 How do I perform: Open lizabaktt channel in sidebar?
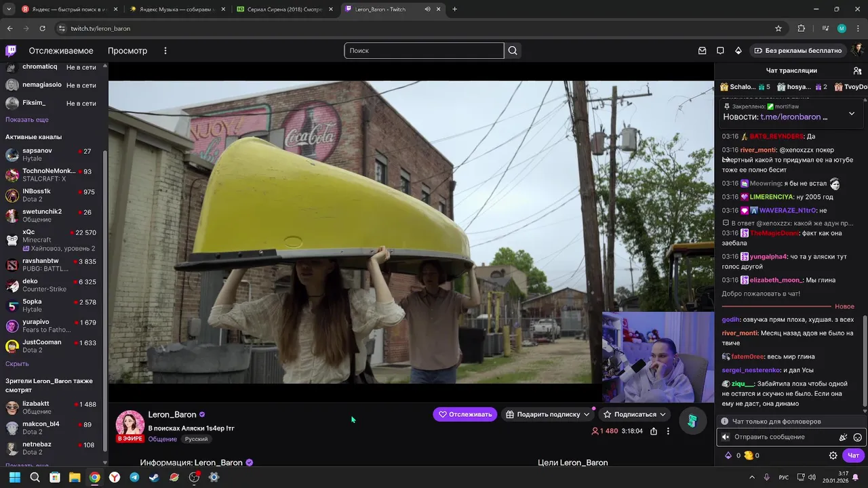click(x=53, y=407)
